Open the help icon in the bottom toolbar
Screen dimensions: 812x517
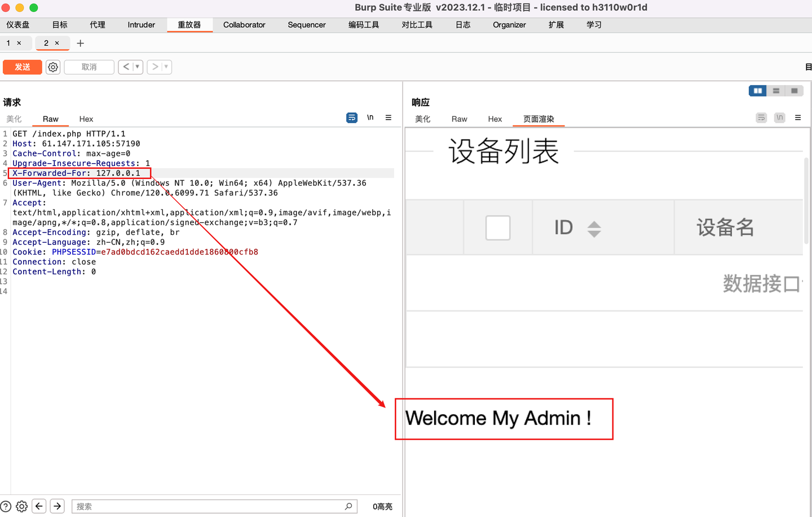6,506
